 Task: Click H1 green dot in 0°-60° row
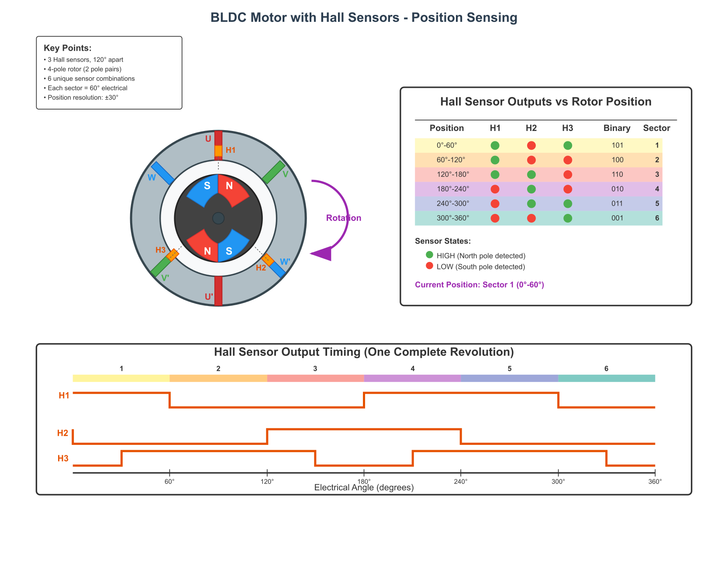click(x=495, y=145)
